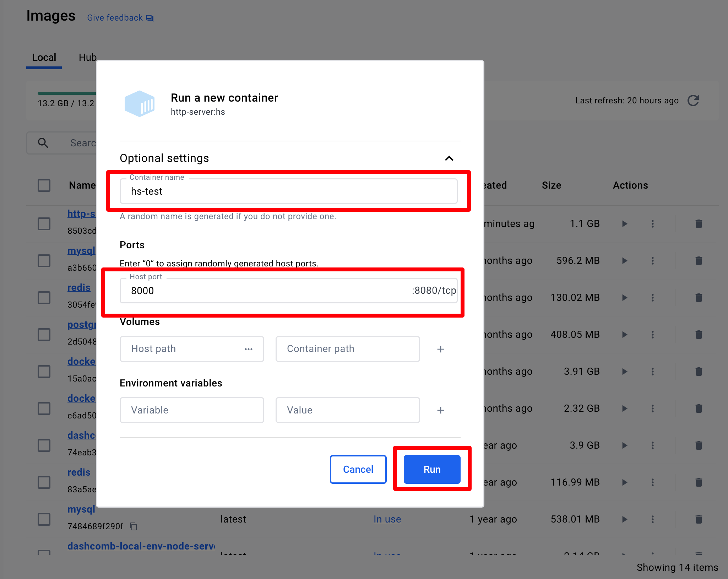Viewport: 728px width, 579px height.
Task: Run the 2.32 GB image
Action: pyautogui.click(x=625, y=408)
